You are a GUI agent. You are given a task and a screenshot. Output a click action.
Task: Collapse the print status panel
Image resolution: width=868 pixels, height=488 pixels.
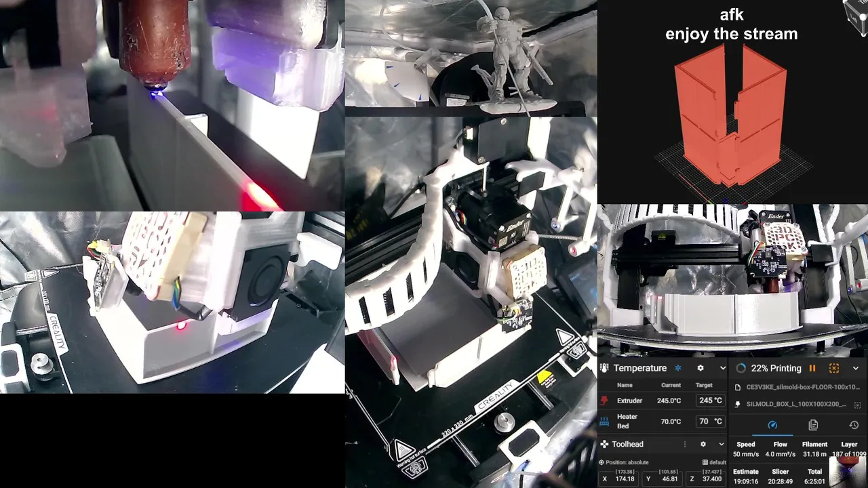[x=856, y=368]
